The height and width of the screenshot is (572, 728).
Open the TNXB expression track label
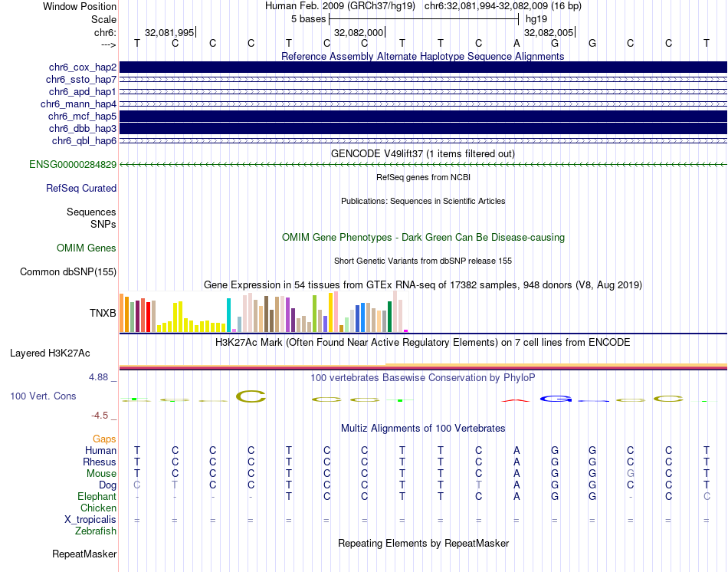(103, 313)
